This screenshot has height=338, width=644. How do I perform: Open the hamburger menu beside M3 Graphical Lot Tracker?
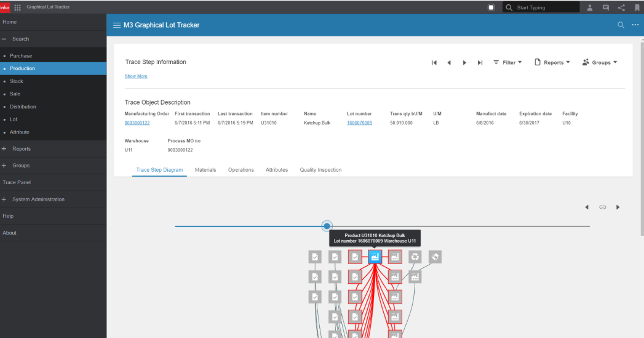point(117,25)
